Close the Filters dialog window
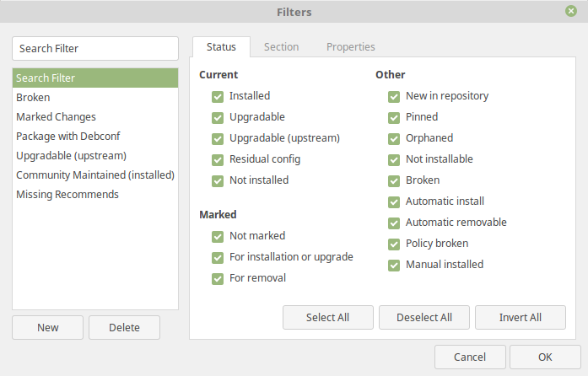This screenshot has height=376, width=588. click(571, 11)
